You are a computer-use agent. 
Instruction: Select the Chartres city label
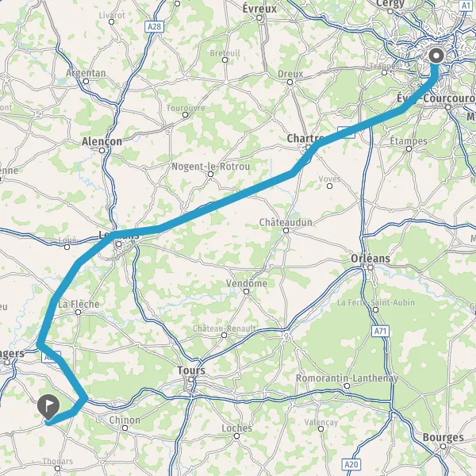pyautogui.click(x=305, y=138)
